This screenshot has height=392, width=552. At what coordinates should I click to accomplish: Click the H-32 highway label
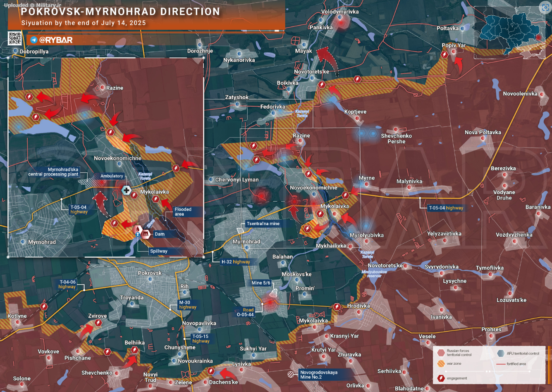236,262
